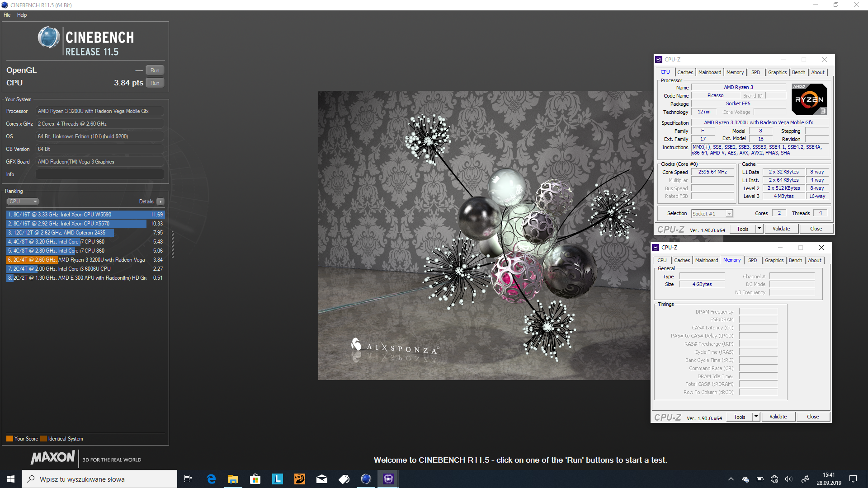
Task: Open network settings globe icon in tray
Action: 774,479
